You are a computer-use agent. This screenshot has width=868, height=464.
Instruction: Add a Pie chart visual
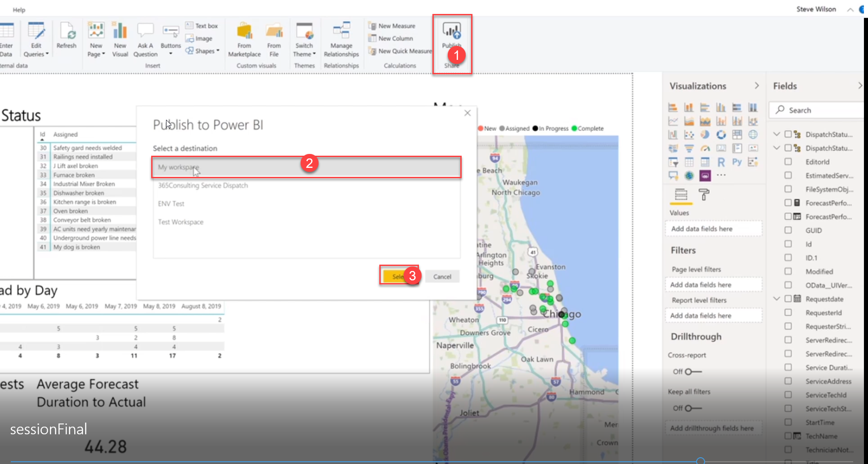tap(705, 135)
